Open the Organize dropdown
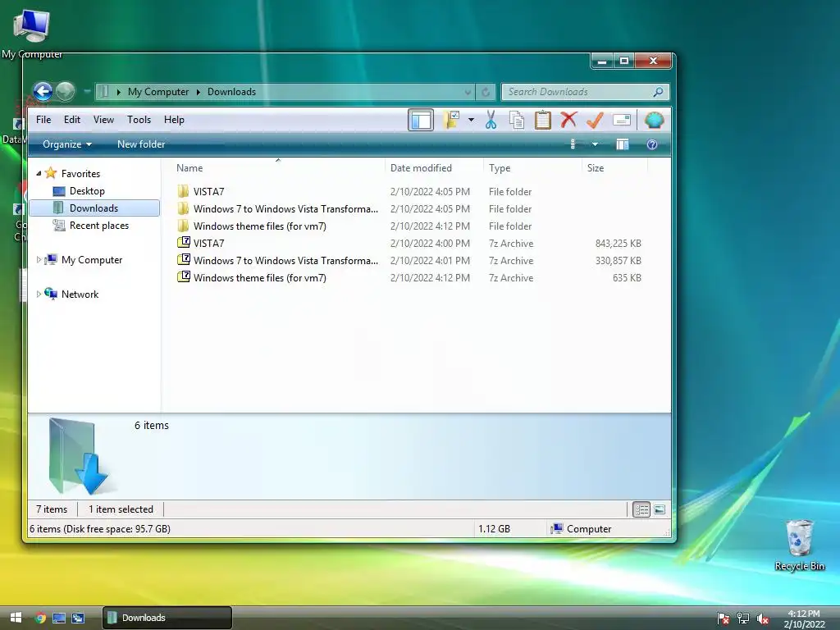840x630 pixels. point(67,144)
